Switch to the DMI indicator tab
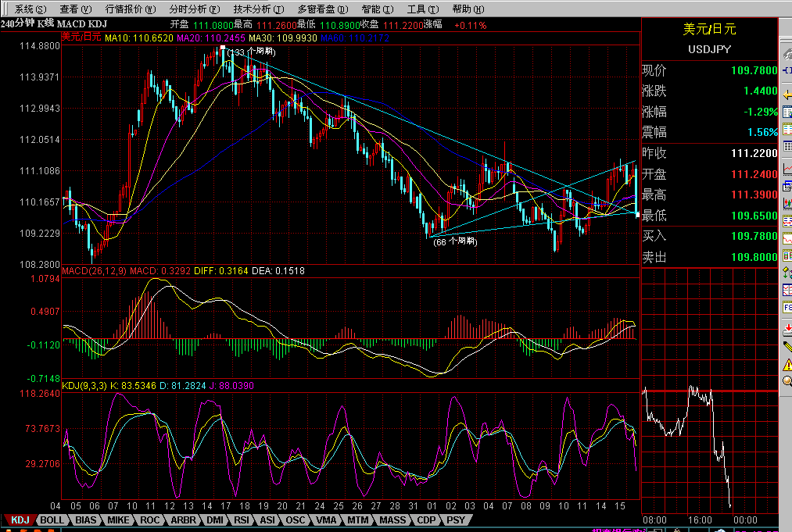The height and width of the screenshot is (532, 792). coord(215,520)
